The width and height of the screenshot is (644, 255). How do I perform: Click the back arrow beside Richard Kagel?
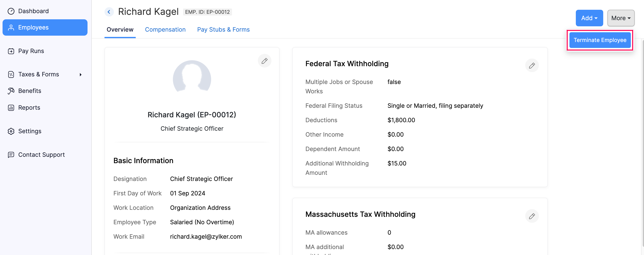[x=109, y=12]
